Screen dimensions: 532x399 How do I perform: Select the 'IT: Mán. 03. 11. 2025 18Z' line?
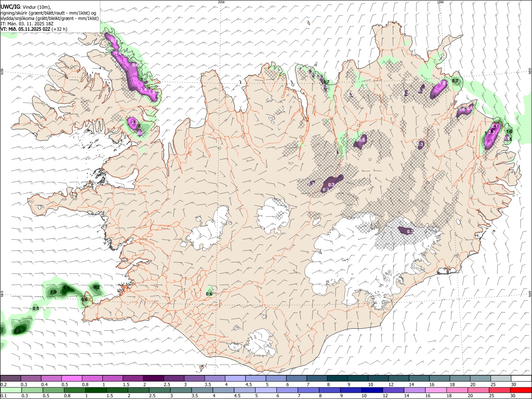[27, 24]
